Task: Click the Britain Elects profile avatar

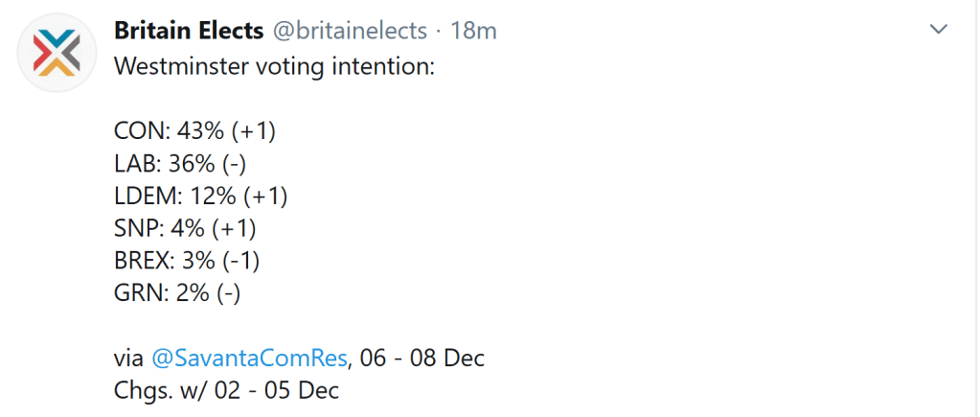Action: click(x=57, y=55)
